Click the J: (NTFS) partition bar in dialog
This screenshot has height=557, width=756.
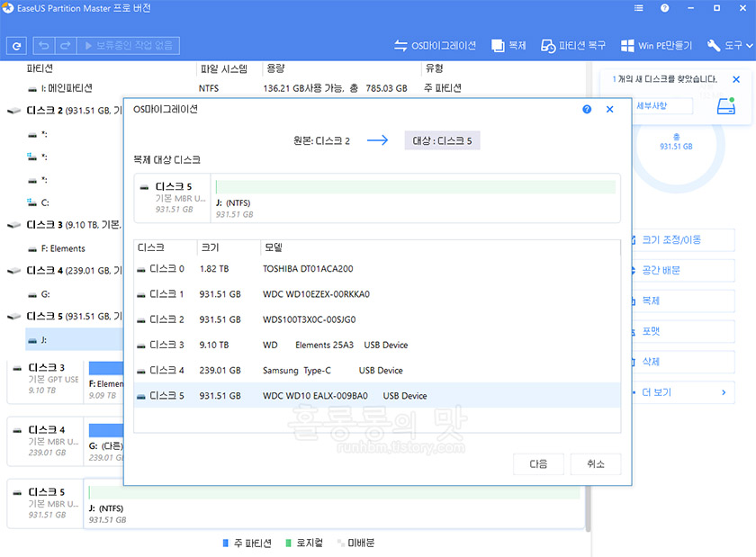[416, 186]
